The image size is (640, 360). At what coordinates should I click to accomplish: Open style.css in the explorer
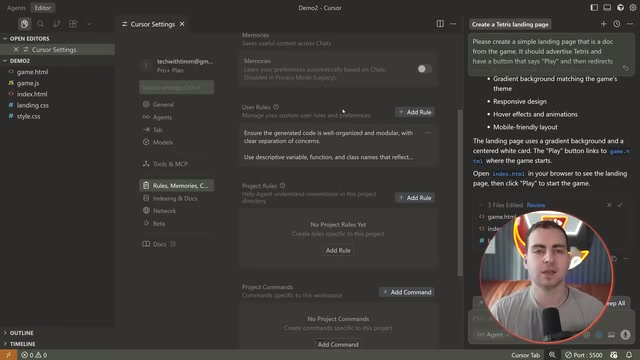tap(28, 116)
